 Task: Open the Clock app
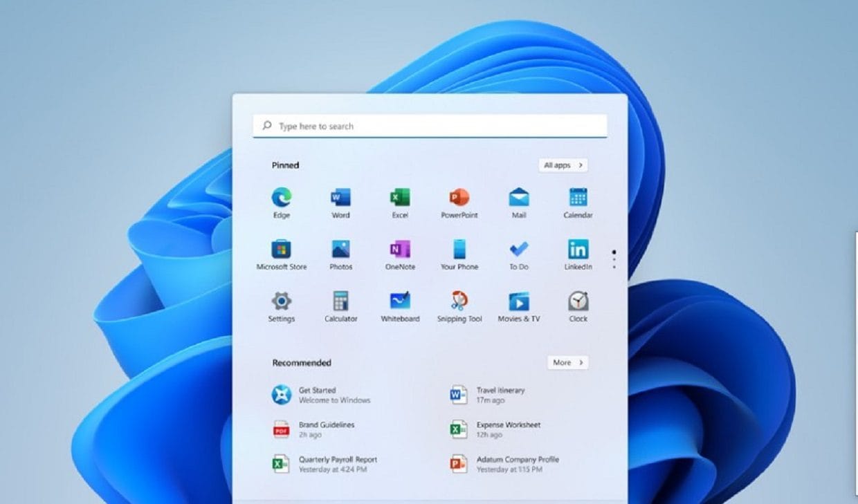pyautogui.click(x=578, y=307)
